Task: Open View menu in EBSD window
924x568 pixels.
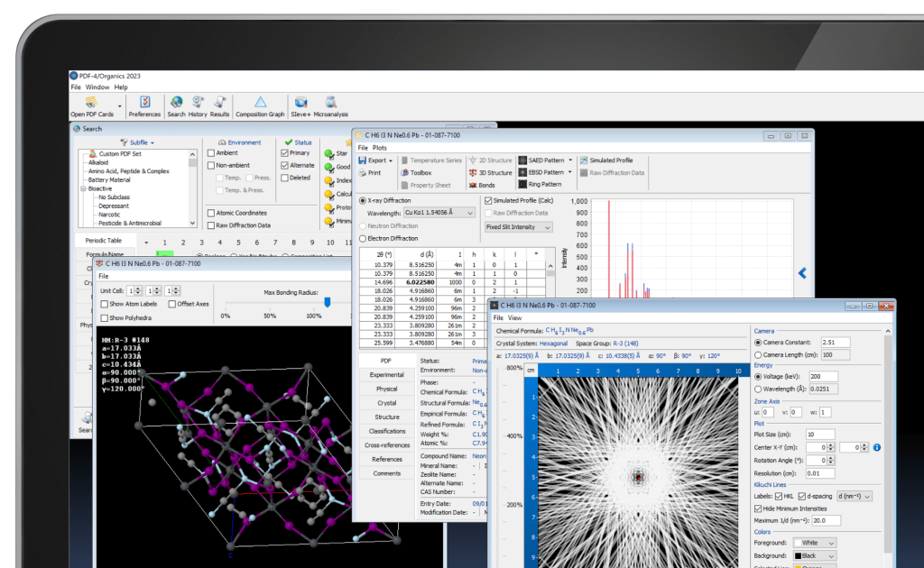Action: [514, 318]
